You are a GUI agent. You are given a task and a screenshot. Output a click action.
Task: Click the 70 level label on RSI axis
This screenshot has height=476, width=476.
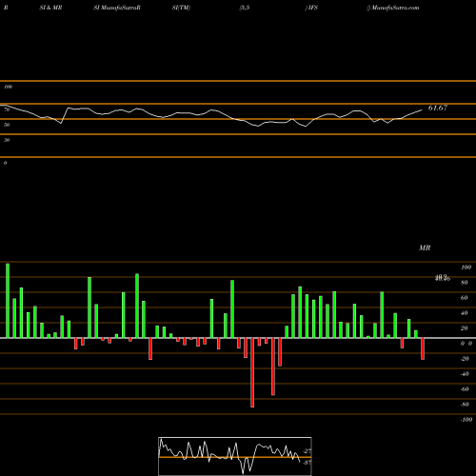[7, 109]
